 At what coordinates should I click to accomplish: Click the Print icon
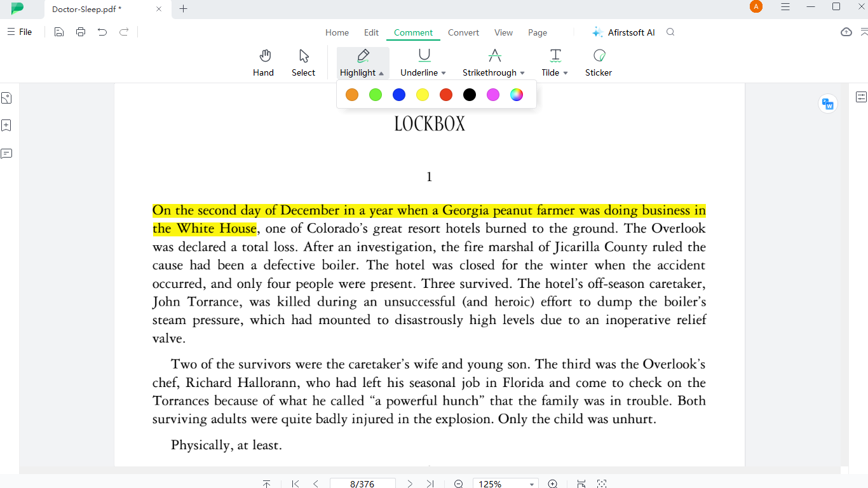click(81, 32)
